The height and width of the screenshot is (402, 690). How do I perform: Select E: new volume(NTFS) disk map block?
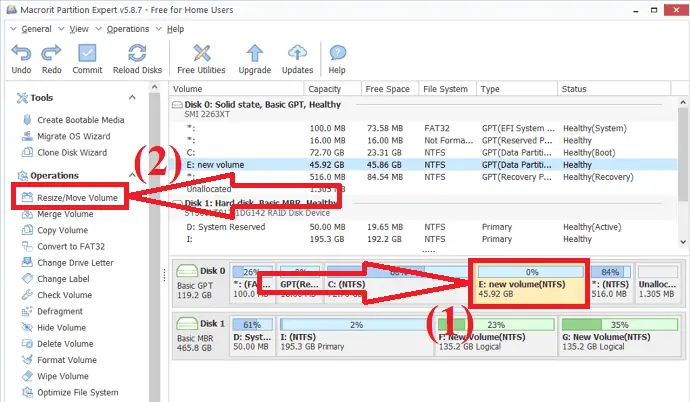coord(529,283)
